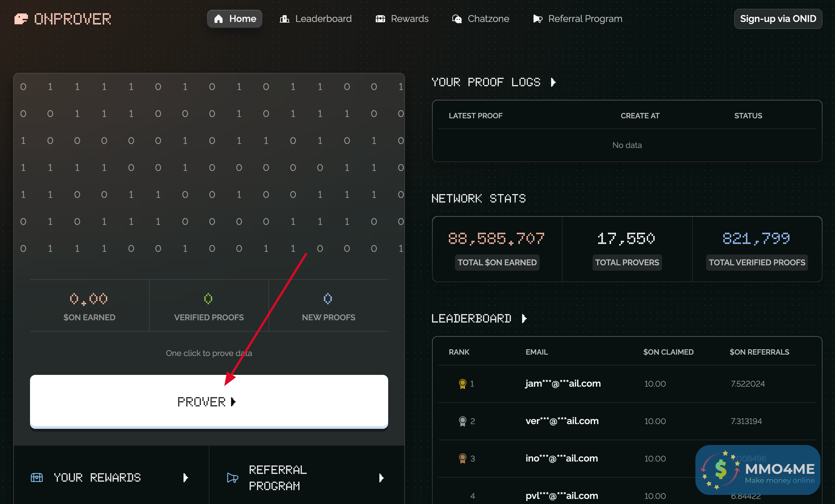Viewport: 835px width, 504px height.
Task: Click the Leaderboard podium icon
Action: 284,19
